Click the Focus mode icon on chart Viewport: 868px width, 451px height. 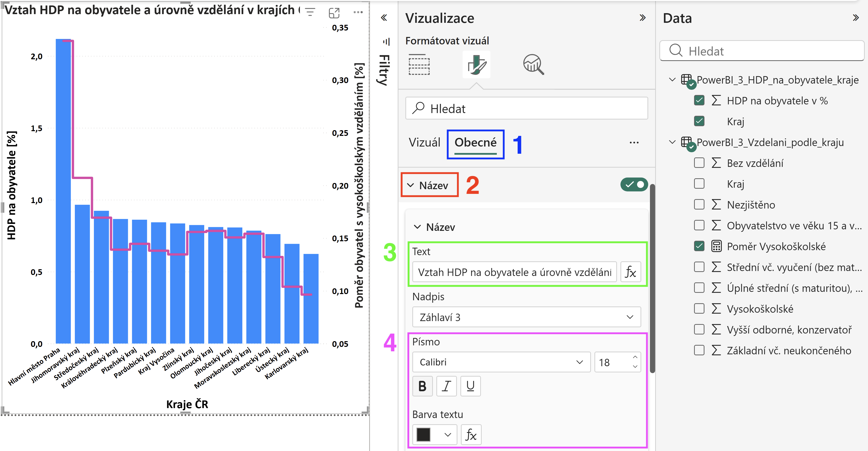click(x=334, y=13)
